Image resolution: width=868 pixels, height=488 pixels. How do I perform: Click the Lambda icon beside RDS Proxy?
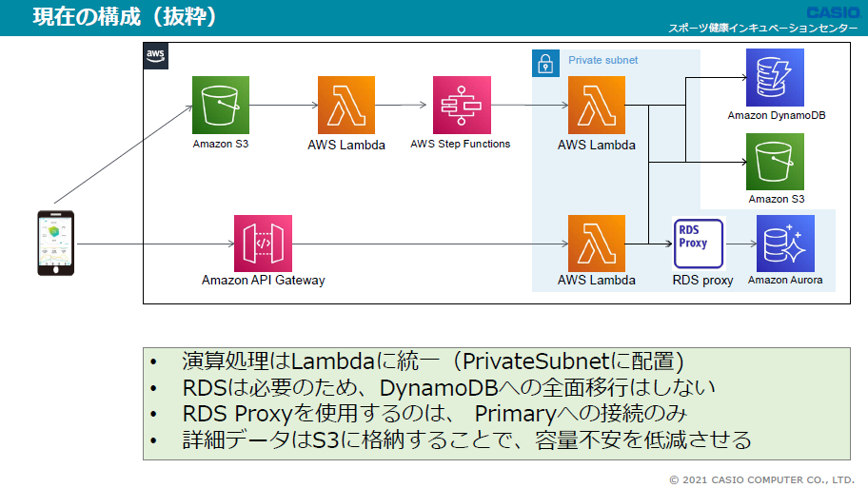pyautogui.click(x=597, y=244)
